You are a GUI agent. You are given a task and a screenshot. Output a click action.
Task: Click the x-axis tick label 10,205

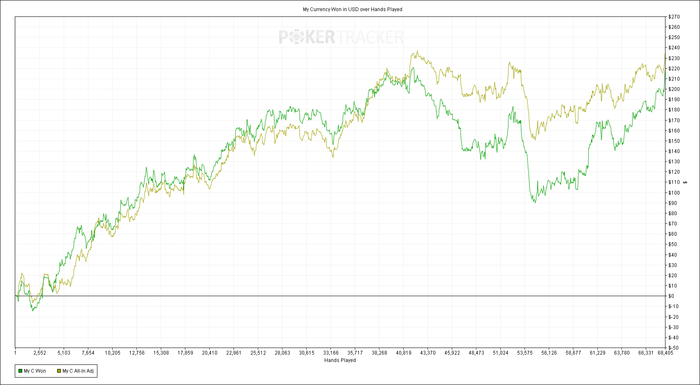(x=112, y=353)
